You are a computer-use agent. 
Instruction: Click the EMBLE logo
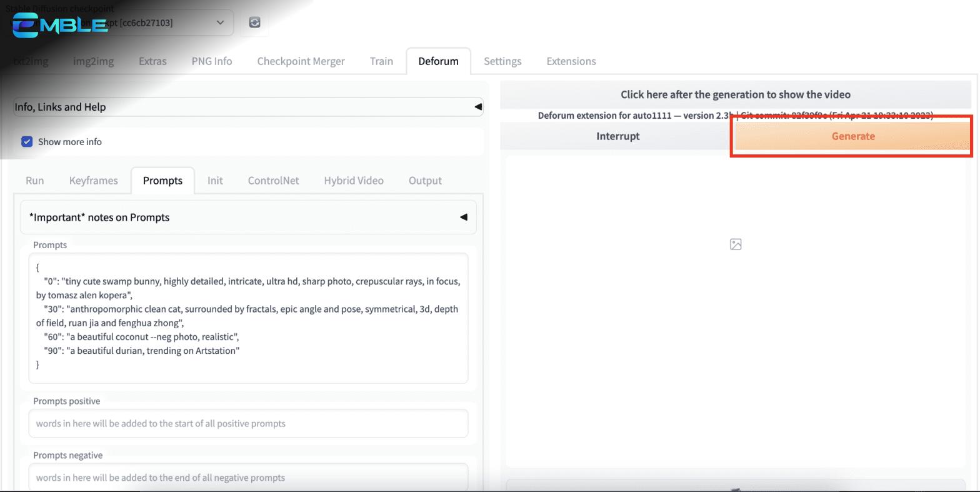(x=60, y=25)
